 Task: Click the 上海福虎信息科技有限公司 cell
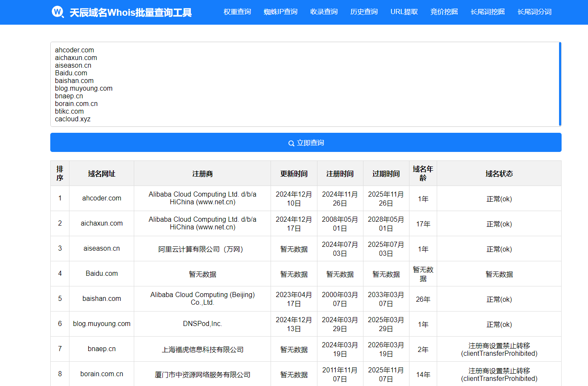click(x=202, y=349)
